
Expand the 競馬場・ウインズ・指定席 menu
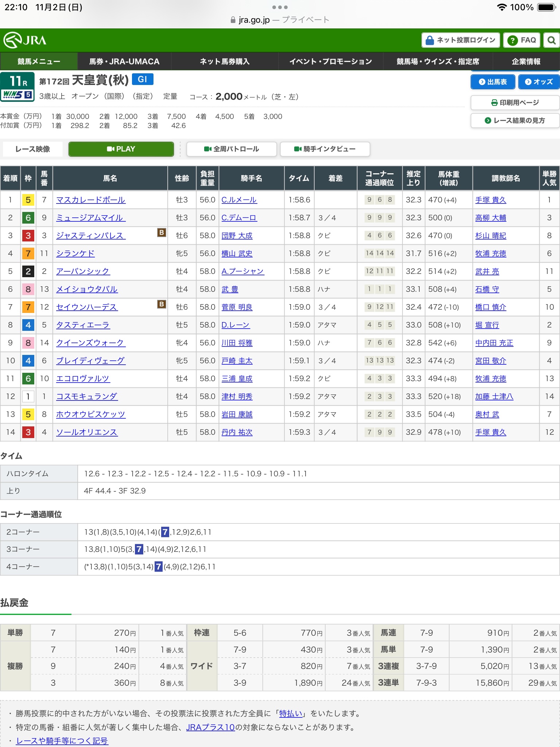click(438, 61)
